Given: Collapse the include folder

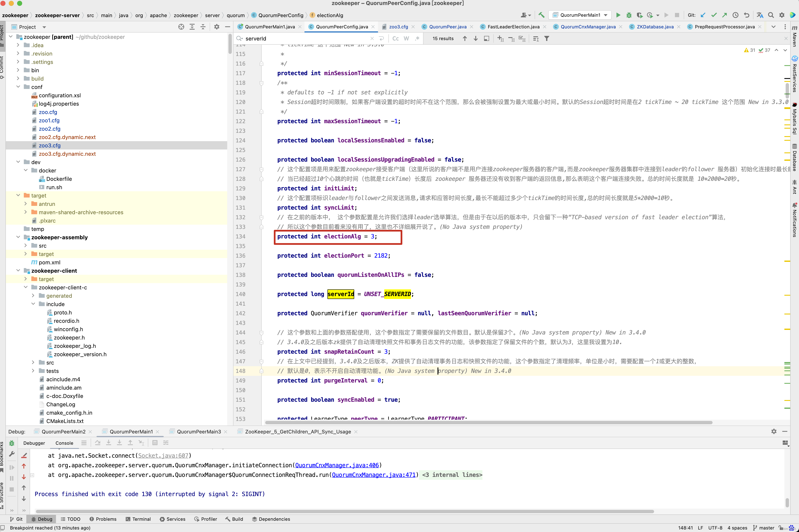Looking at the screenshot, I should 33,304.
